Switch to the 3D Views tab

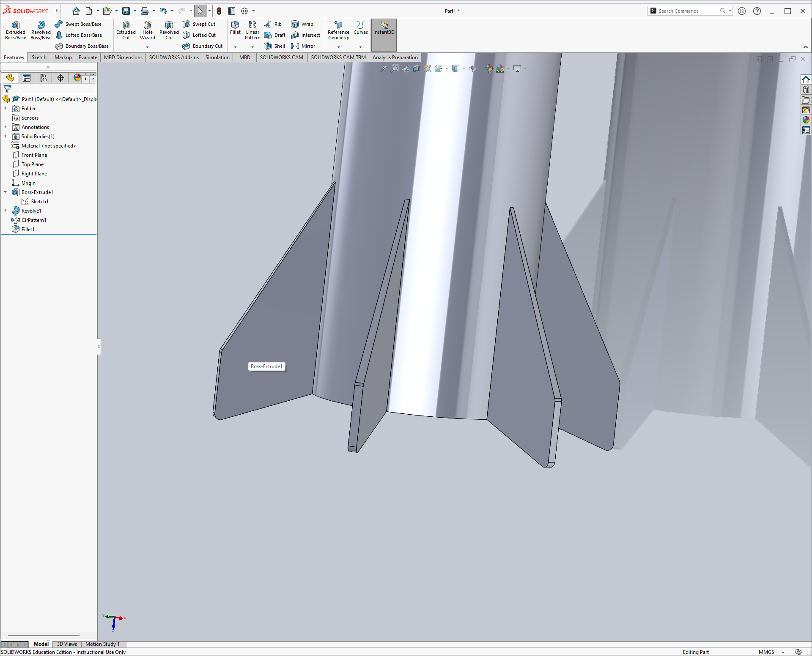67,644
